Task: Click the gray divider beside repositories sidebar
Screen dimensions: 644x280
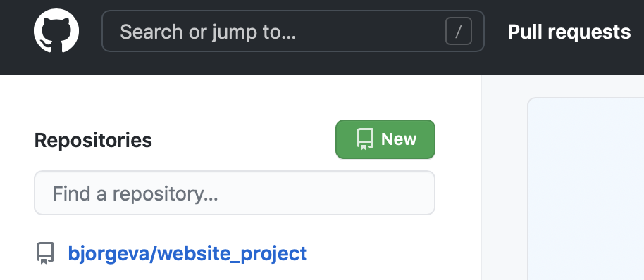Action: (481, 177)
